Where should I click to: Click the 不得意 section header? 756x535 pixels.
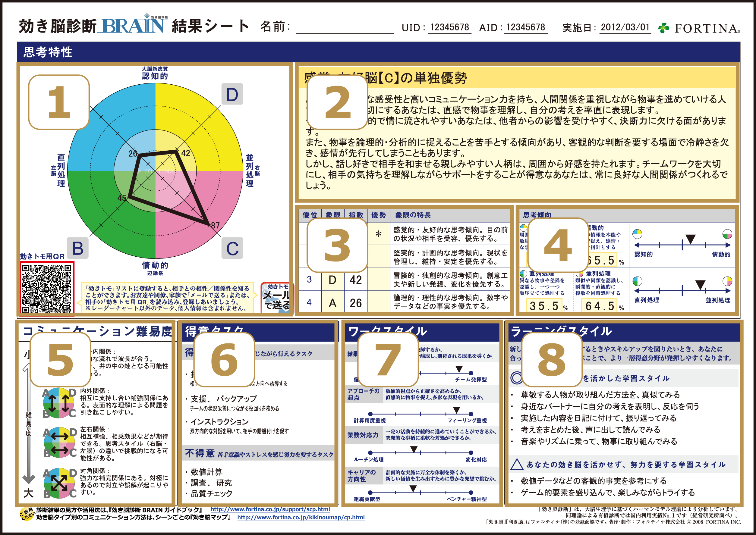click(x=258, y=453)
